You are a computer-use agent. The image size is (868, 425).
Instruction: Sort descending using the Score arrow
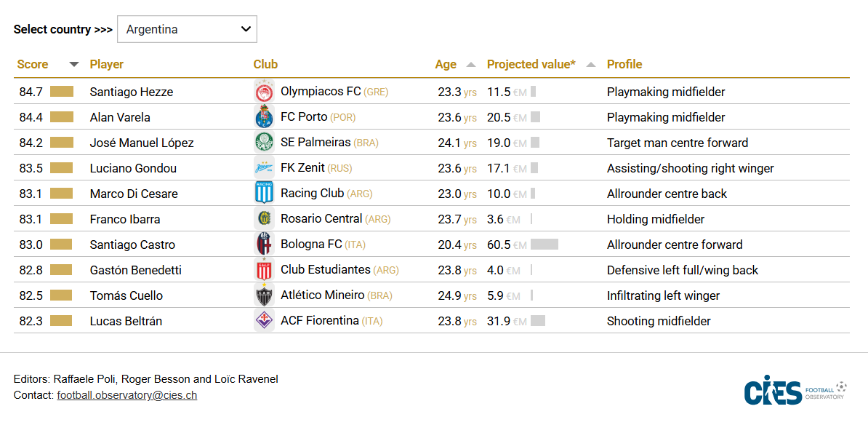tap(73, 65)
